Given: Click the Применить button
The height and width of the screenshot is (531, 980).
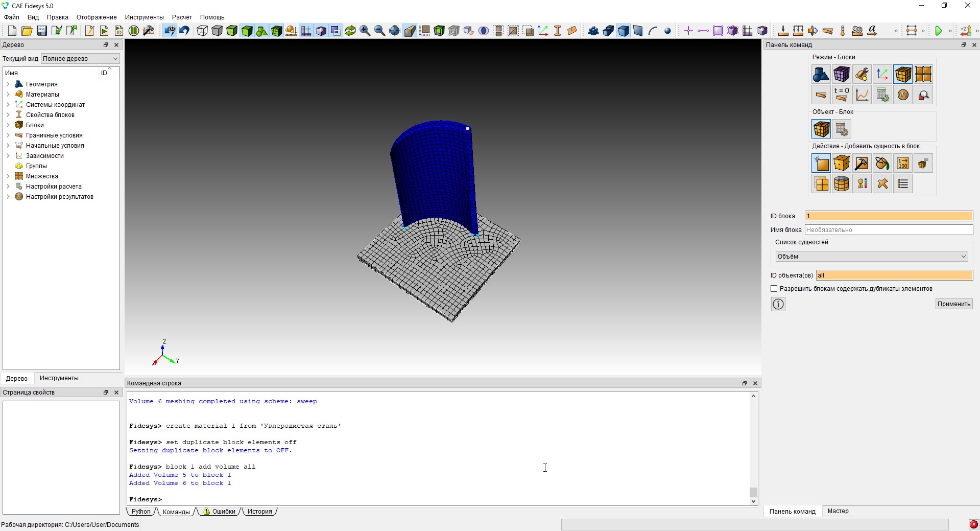Looking at the screenshot, I should pyautogui.click(x=954, y=304).
